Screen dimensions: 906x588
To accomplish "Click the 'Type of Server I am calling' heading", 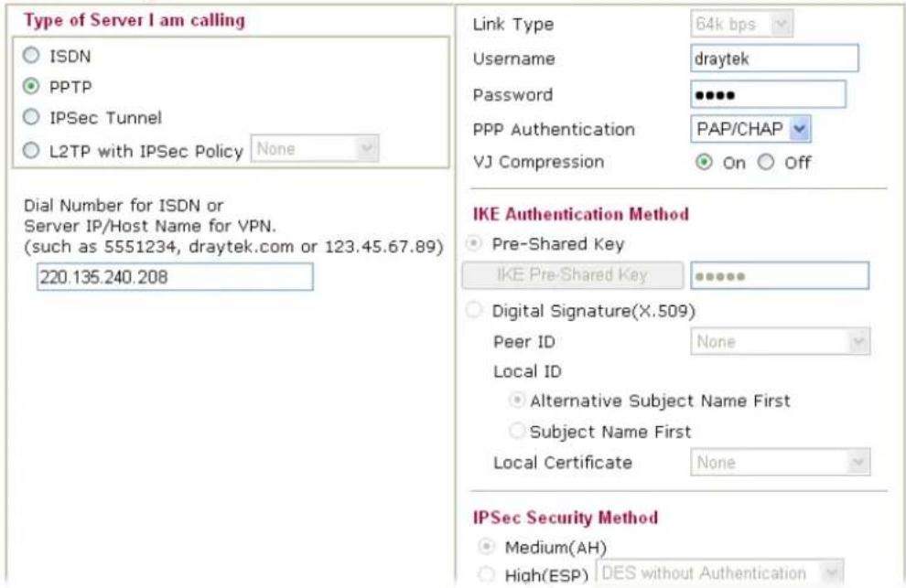I will pos(134,20).
